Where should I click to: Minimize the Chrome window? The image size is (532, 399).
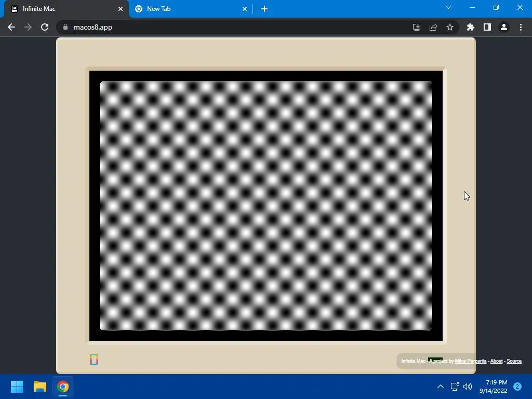coord(472,7)
